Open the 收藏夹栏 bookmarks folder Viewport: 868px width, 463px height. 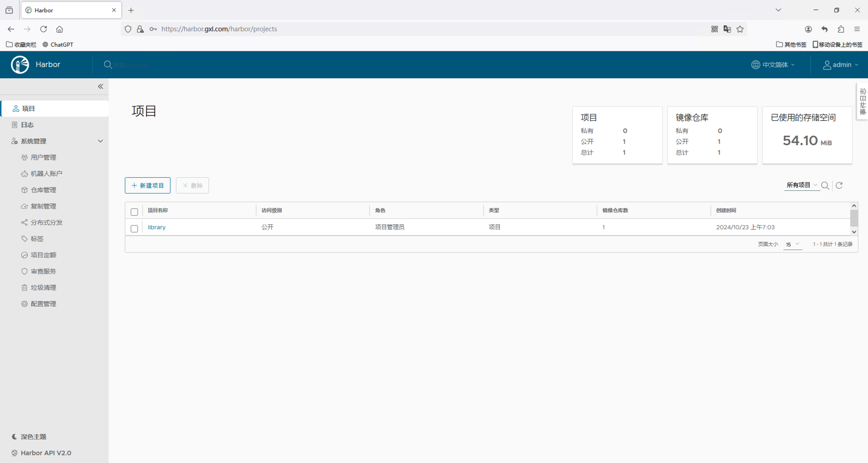point(21,44)
